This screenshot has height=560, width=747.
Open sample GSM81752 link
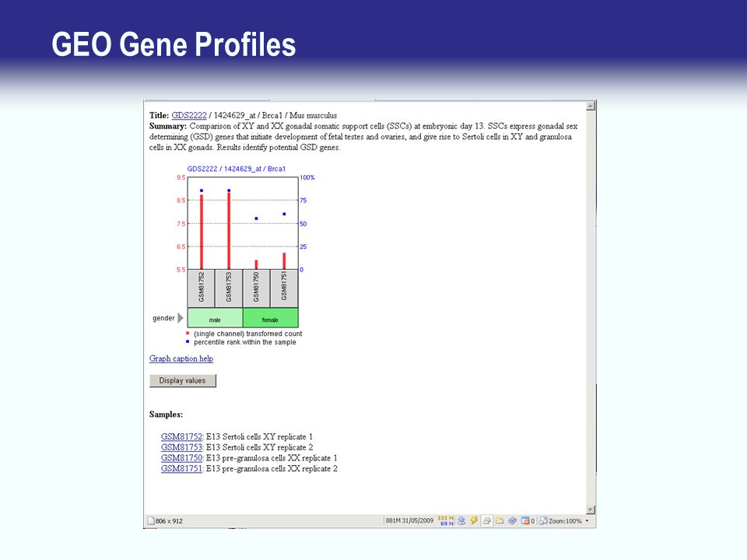pos(181,436)
